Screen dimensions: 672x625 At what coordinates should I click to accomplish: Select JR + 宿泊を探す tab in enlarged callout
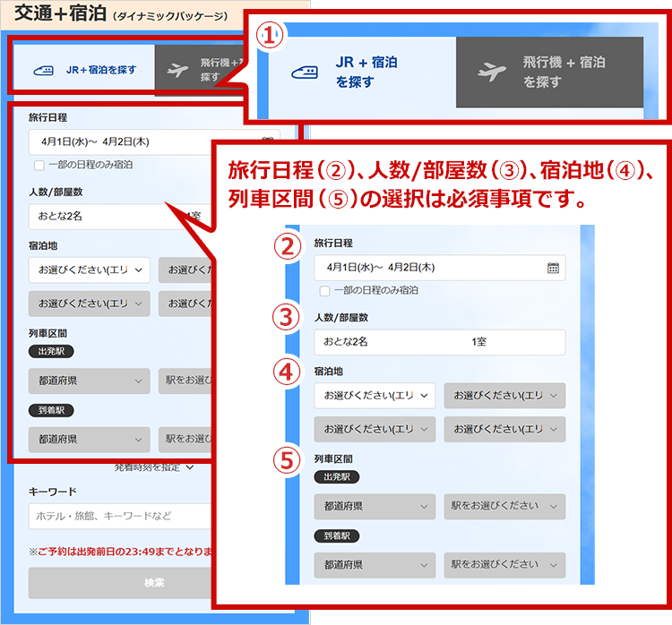[362, 72]
